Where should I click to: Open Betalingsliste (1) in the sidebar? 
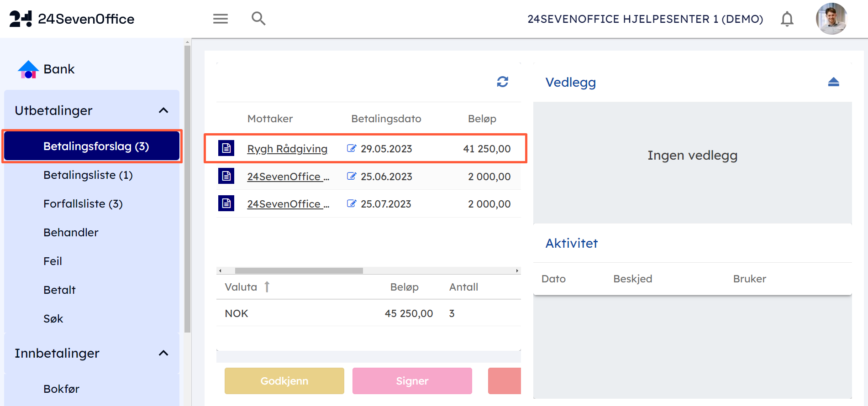pos(88,175)
